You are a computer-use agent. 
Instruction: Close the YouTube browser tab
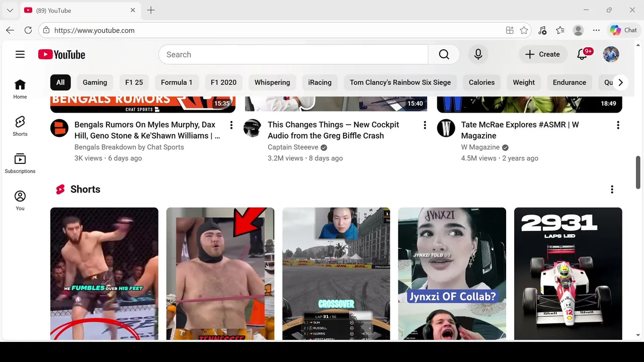(133, 10)
